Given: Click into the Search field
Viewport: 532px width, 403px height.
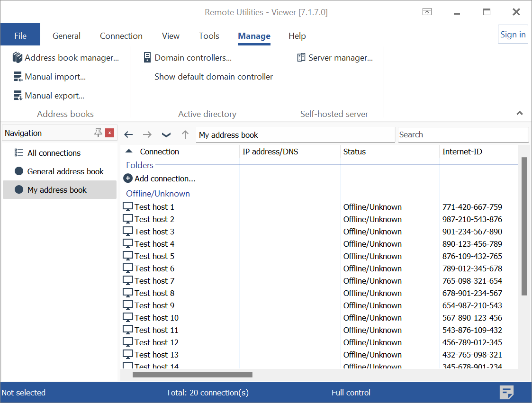Looking at the screenshot, I should click(462, 134).
